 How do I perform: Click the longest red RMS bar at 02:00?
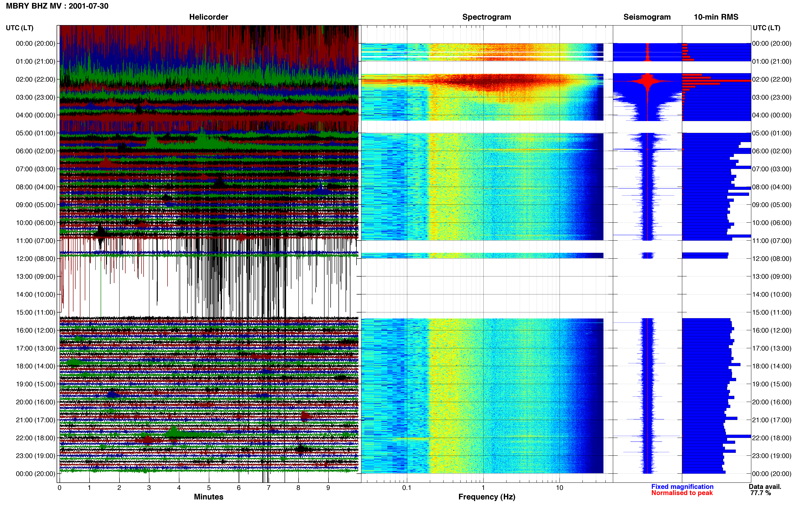coord(716,81)
